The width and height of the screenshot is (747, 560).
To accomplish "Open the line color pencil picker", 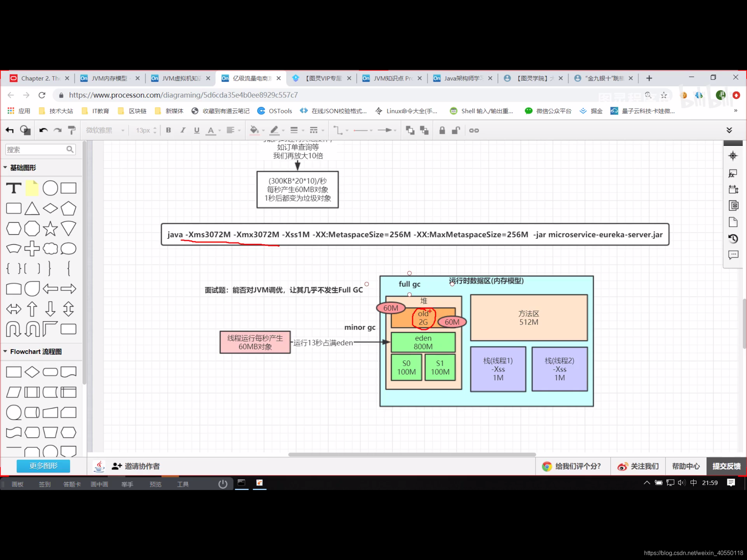I will [x=277, y=130].
